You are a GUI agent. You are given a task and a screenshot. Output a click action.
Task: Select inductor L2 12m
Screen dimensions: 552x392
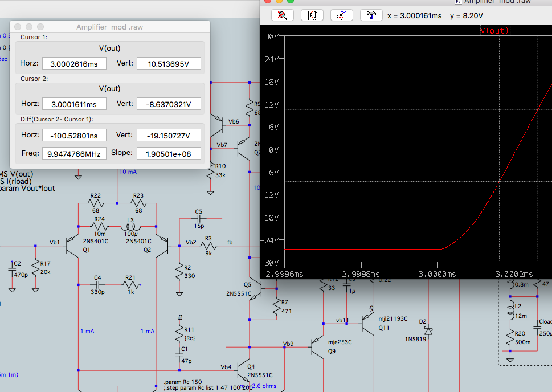click(x=510, y=311)
